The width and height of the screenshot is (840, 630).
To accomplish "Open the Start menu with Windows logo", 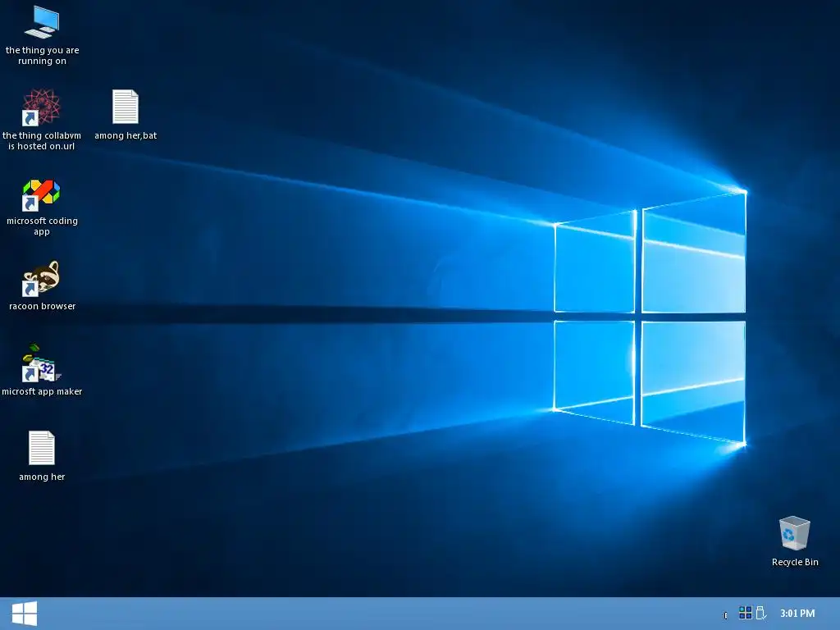I will coord(24,614).
